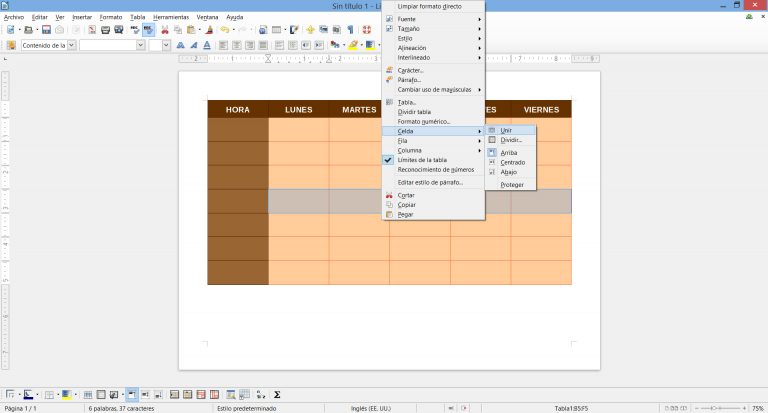Expand the Tamaño submenu
Image resolution: width=768 pixels, height=413 pixels.
pyautogui.click(x=433, y=29)
